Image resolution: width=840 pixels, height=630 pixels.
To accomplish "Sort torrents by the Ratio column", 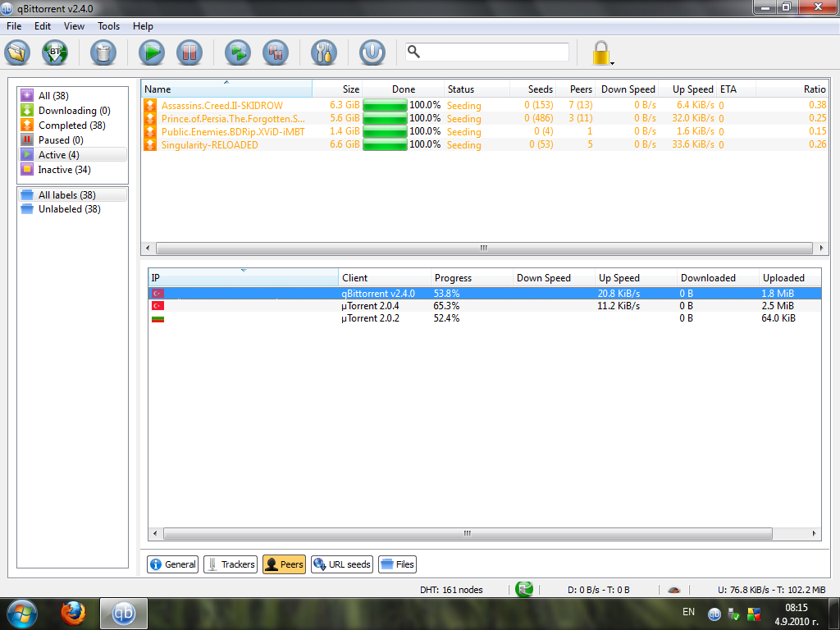I will (x=792, y=89).
